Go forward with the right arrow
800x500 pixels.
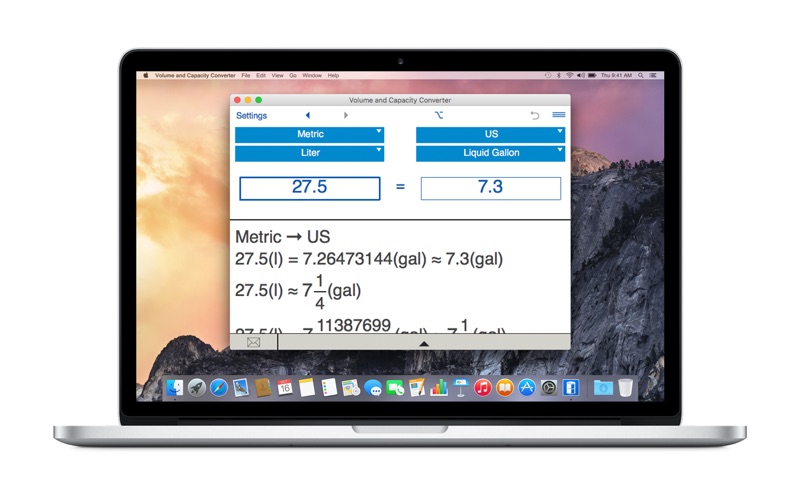[345, 115]
